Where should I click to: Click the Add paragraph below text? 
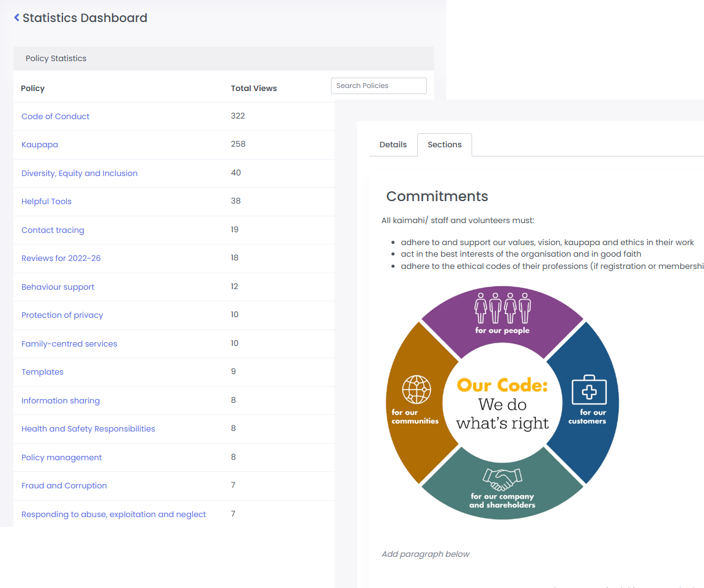(425, 554)
